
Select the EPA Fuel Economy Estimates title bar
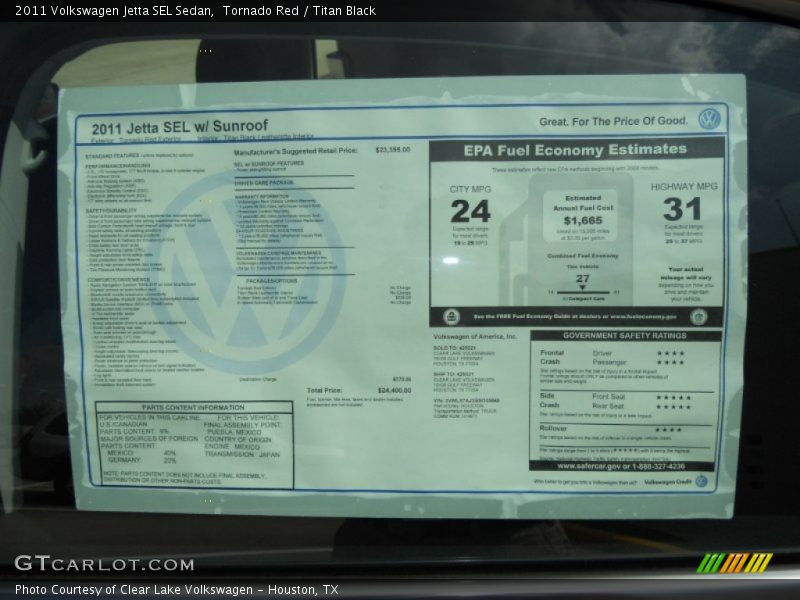click(577, 150)
